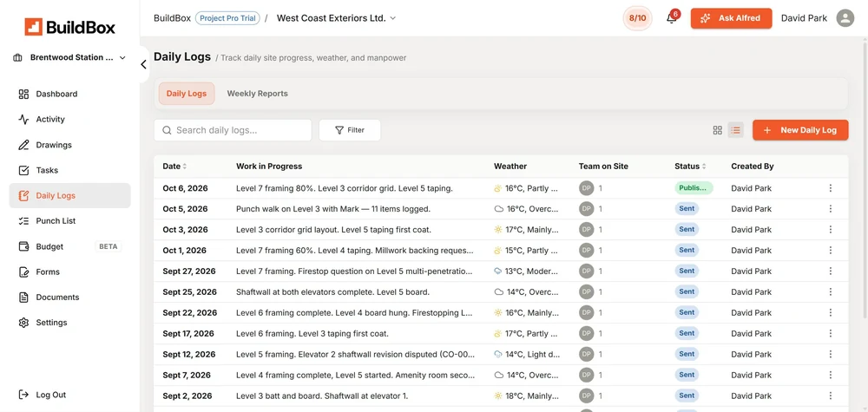Viewport: 868px width, 412px height.
Task: Open row menu for Sept 22, 2026
Action: click(830, 312)
